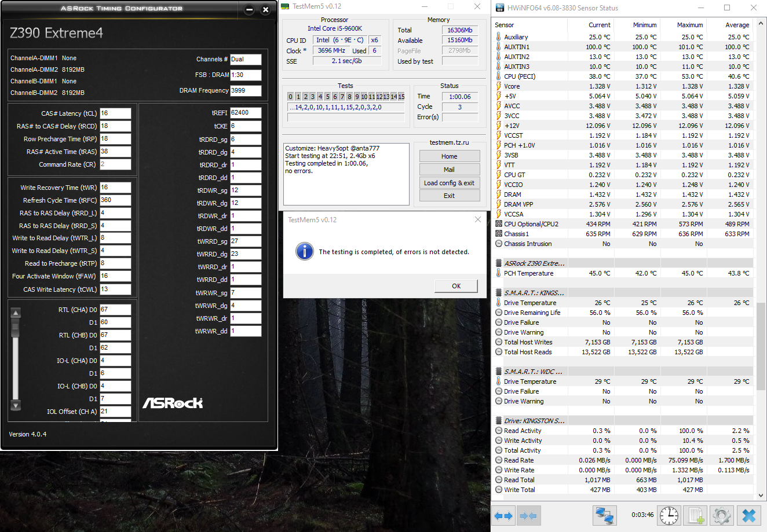Click fan icon beside CPU Optional/CPU2
This screenshot has width=767, height=532.
click(x=499, y=224)
